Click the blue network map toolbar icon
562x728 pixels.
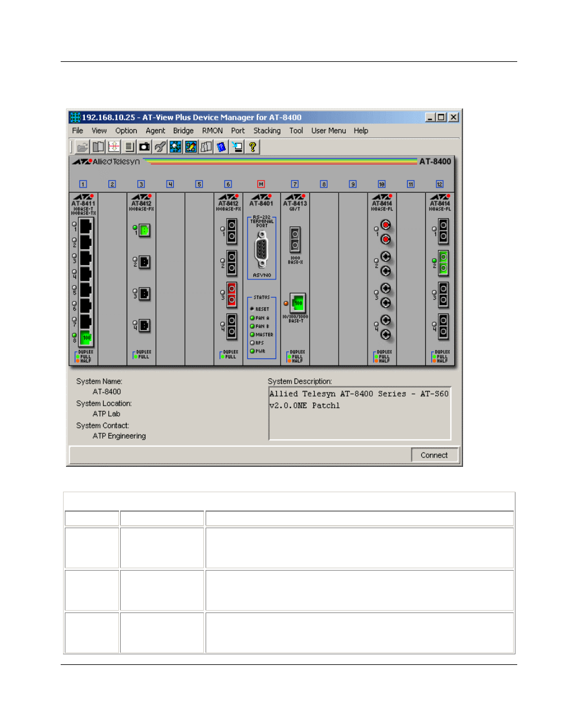click(175, 147)
